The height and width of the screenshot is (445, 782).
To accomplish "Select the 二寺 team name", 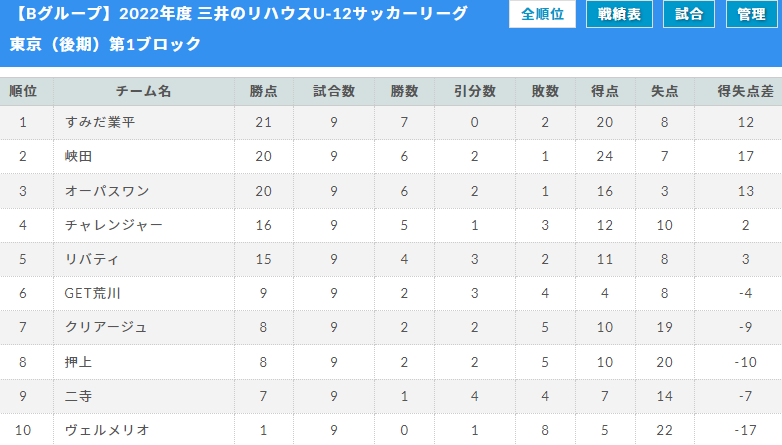I will 78,396.
